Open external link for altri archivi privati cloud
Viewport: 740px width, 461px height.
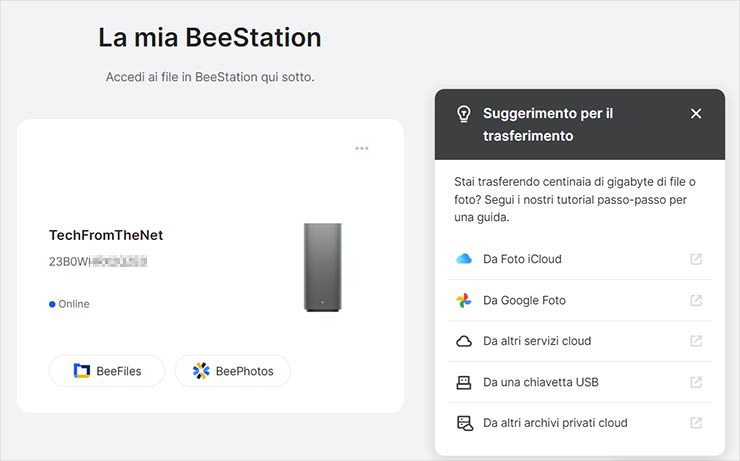pyautogui.click(x=696, y=423)
